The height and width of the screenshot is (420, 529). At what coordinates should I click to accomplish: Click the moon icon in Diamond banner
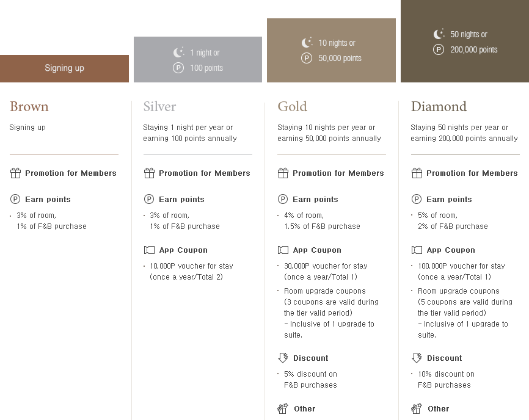(439, 34)
